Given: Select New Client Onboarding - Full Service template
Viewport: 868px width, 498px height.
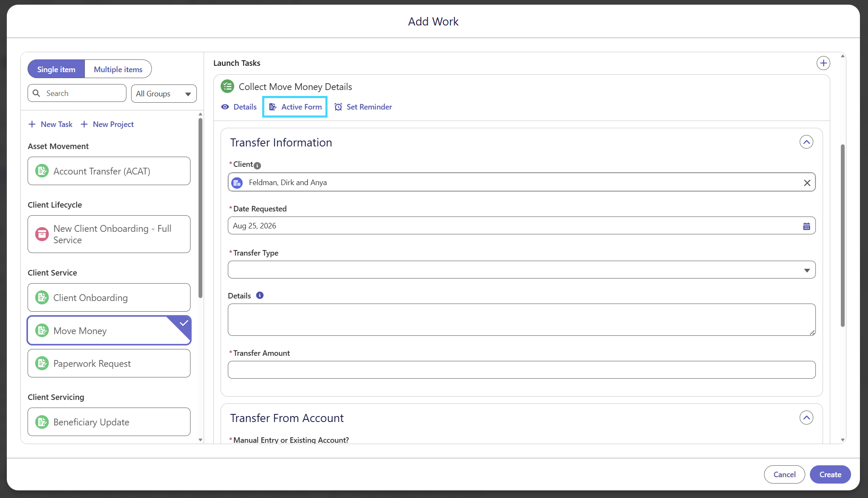Looking at the screenshot, I should [x=109, y=234].
